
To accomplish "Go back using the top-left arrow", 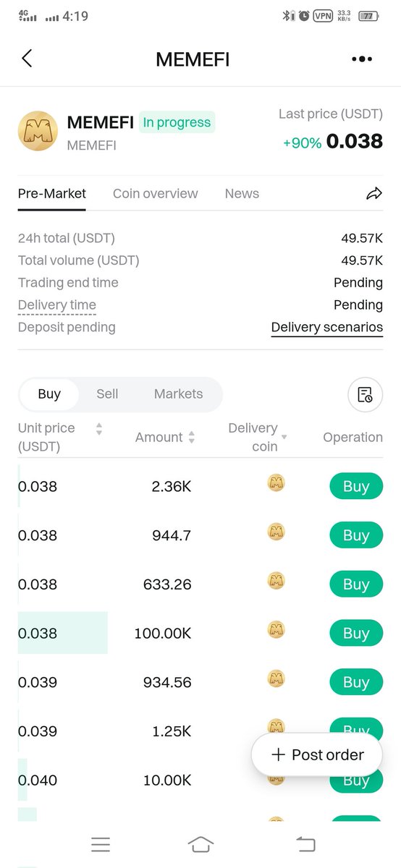I will pos(27,59).
